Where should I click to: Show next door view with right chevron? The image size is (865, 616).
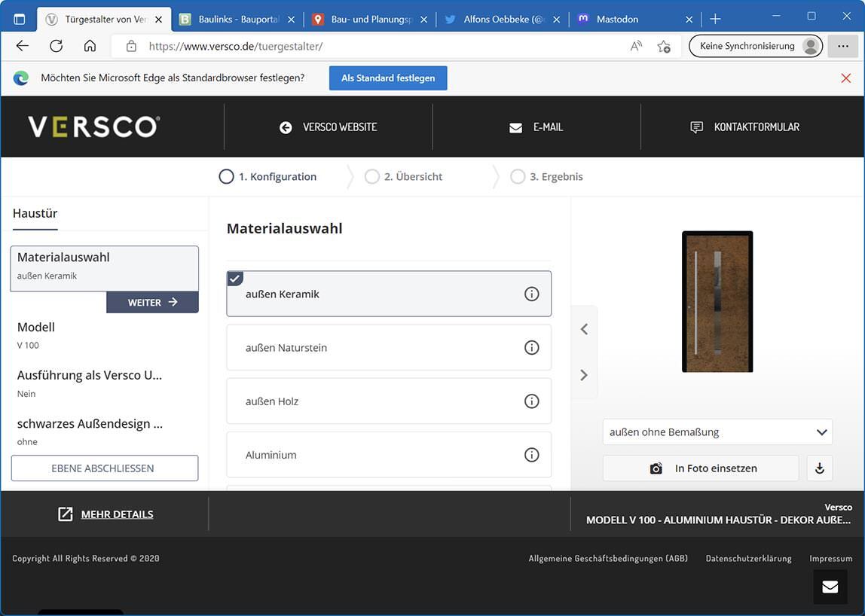[584, 375]
